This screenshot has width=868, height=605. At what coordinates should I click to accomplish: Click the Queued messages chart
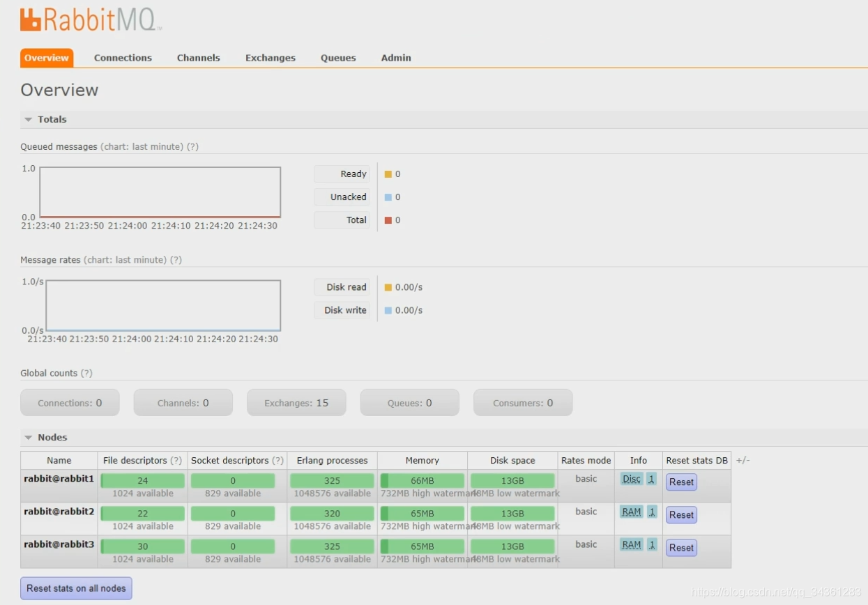coord(160,192)
